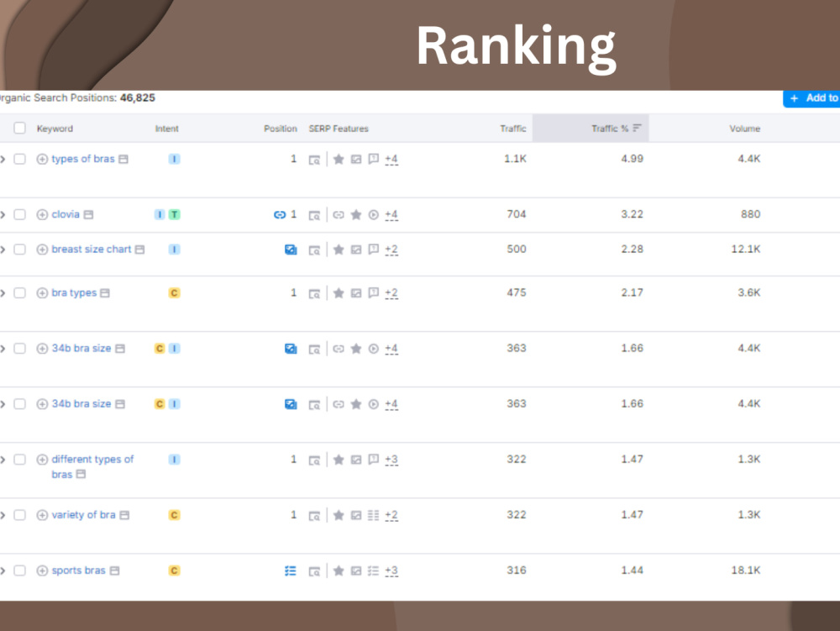
Task: Click the speech bubble icon in breast size chart row
Action: 374,250
